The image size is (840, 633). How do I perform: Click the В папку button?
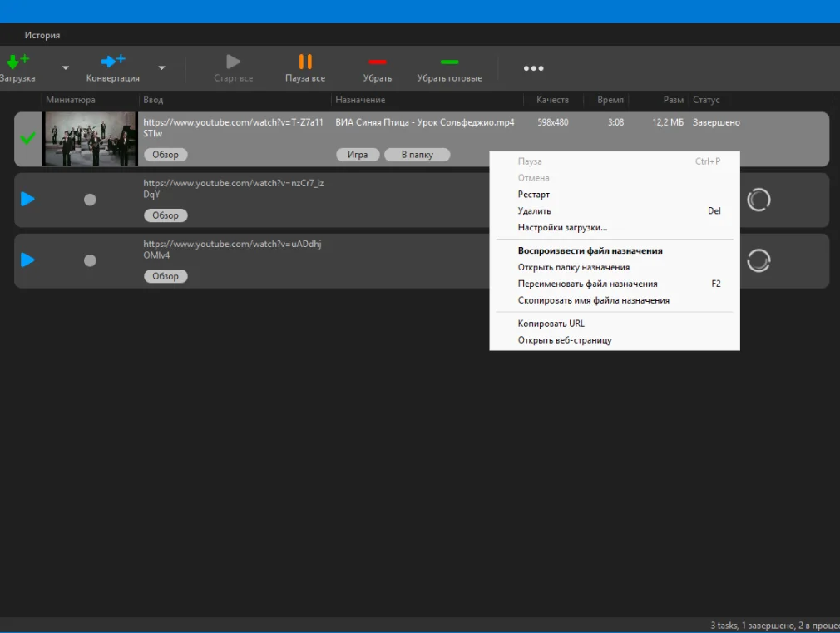(417, 155)
